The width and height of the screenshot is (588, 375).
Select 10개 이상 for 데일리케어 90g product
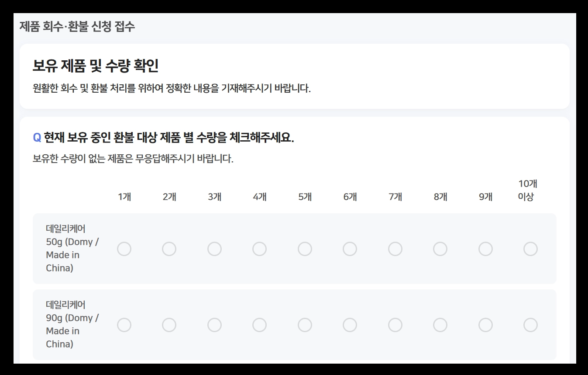click(x=530, y=325)
